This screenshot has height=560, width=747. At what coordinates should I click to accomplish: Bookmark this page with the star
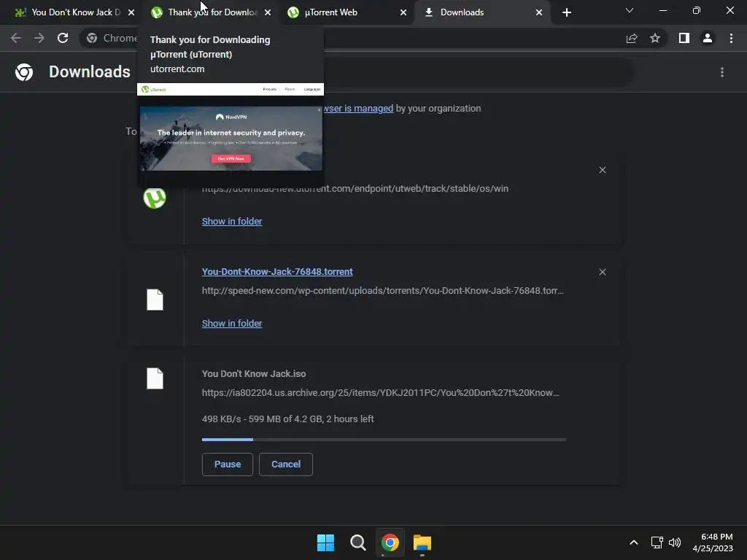(x=655, y=38)
